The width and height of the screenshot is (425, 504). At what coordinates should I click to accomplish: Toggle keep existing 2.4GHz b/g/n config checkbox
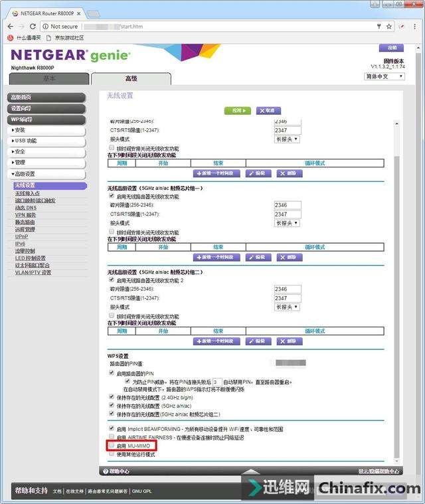(112, 396)
